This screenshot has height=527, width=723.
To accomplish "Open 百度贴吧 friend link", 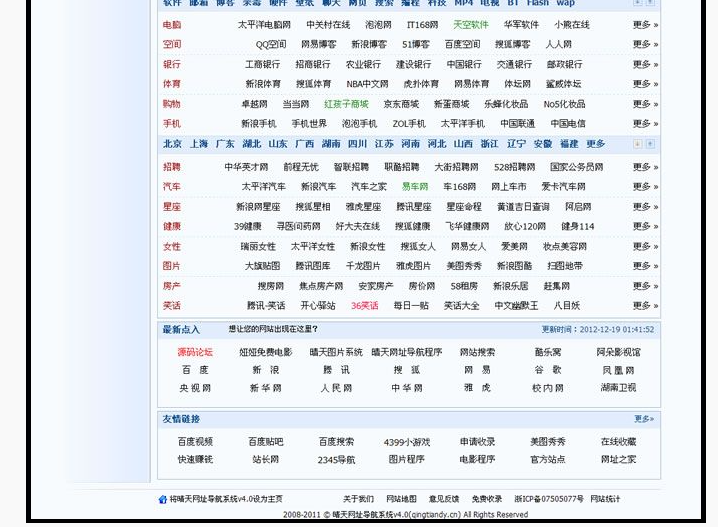I will (x=266, y=442).
